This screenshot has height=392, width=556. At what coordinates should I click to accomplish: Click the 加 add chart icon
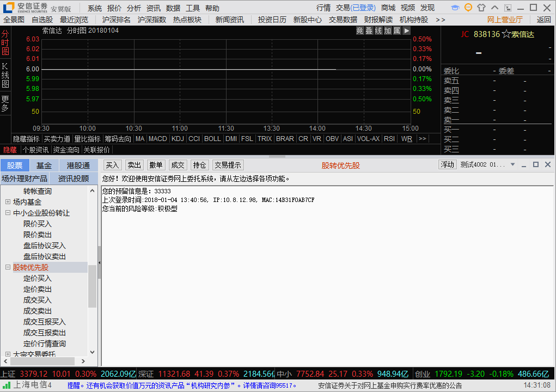[x=388, y=30]
